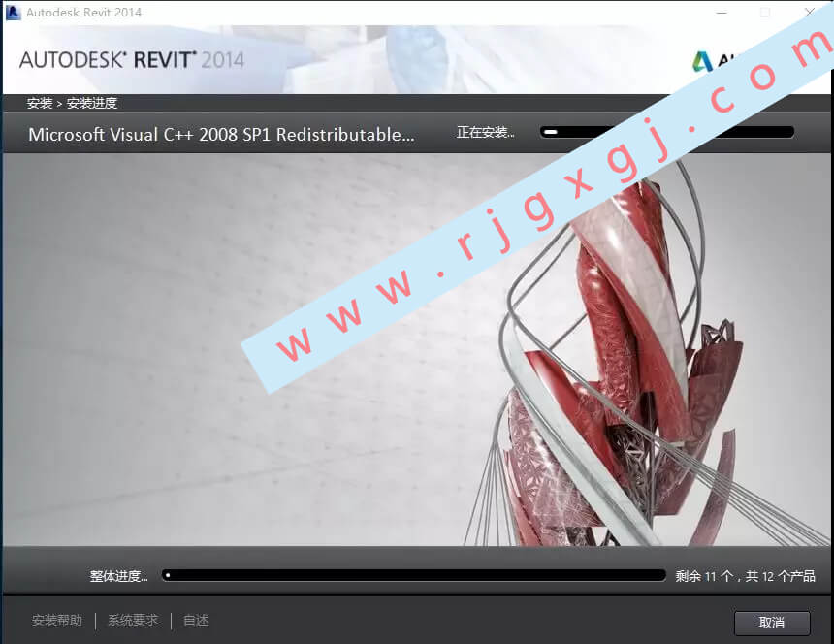Viewport: 834px width, 644px height.
Task: Open the 自述 readme link
Action: 196,620
